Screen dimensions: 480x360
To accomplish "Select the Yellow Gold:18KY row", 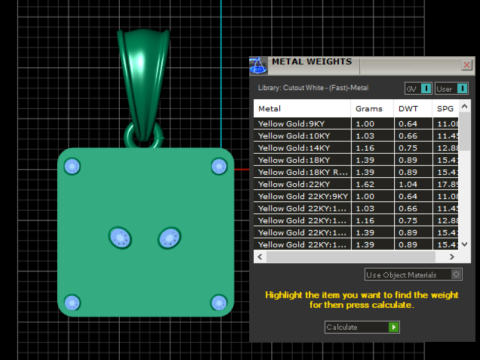I will click(x=356, y=160).
